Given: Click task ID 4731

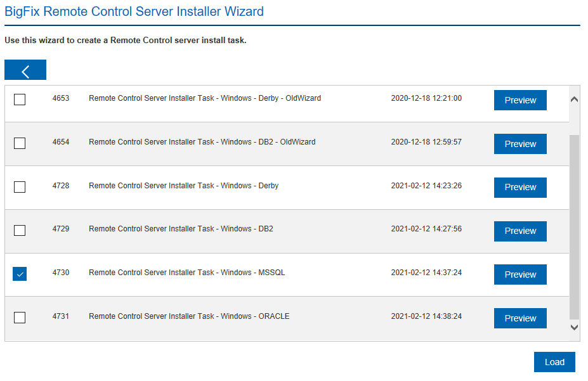Looking at the screenshot, I should click(x=61, y=316).
